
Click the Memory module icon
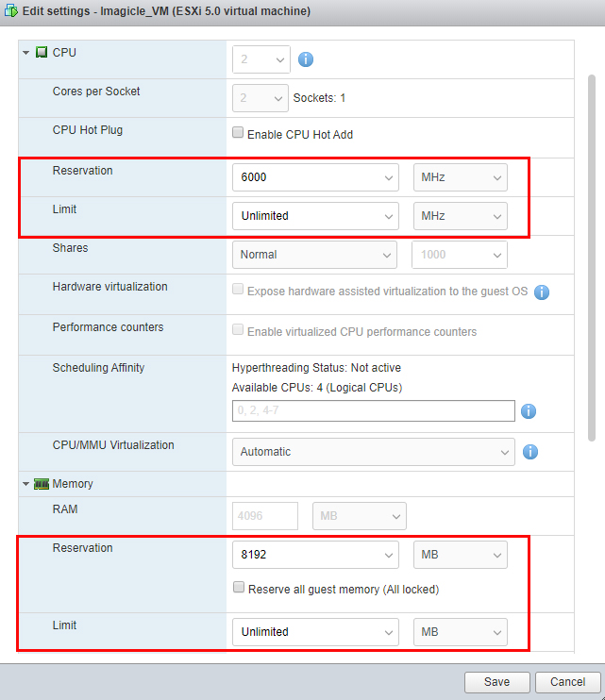[x=42, y=484]
